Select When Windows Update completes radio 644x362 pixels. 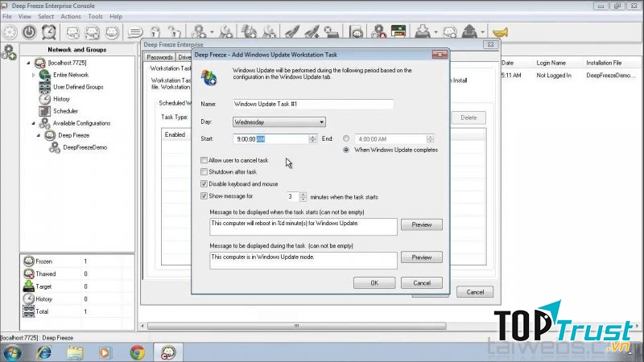click(x=346, y=150)
